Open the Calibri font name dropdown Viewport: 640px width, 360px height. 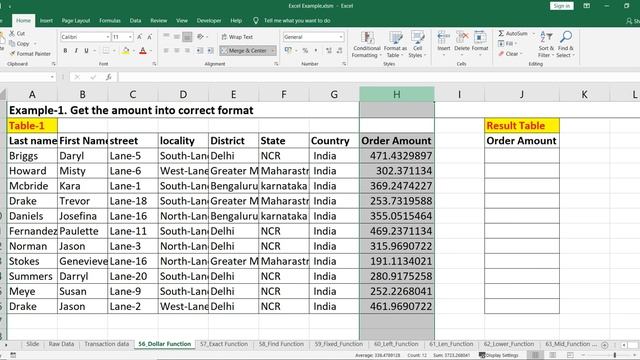coord(108,37)
